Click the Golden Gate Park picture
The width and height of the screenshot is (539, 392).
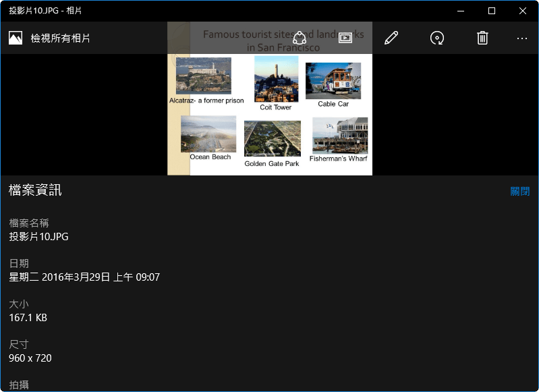click(272, 138)
